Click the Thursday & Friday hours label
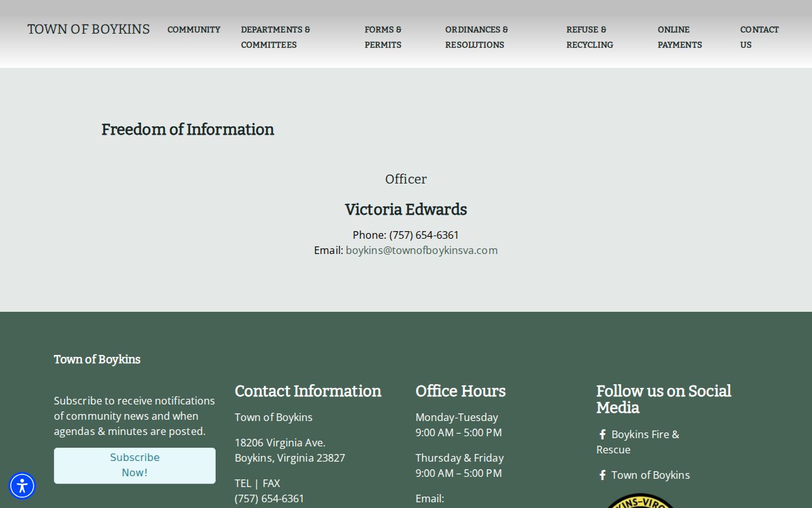Viewport: 812px width, 508px height. (x=459, y=458)
